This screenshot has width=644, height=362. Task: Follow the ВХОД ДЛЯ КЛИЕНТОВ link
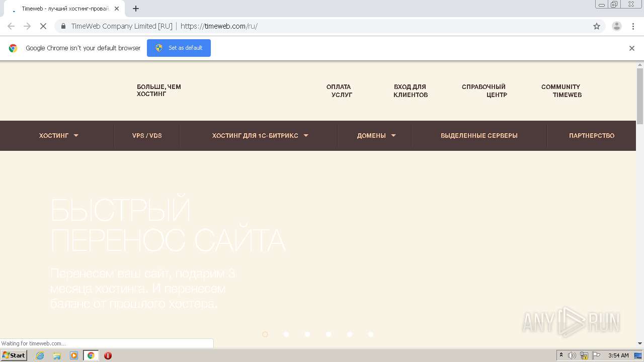(x=411, y=90)
